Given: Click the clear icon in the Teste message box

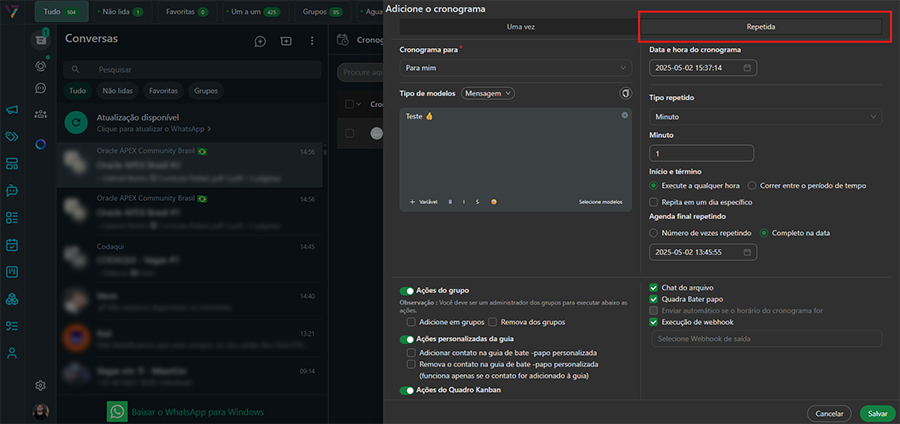Looking at the screenshot, I should click(x=625, y=116).
